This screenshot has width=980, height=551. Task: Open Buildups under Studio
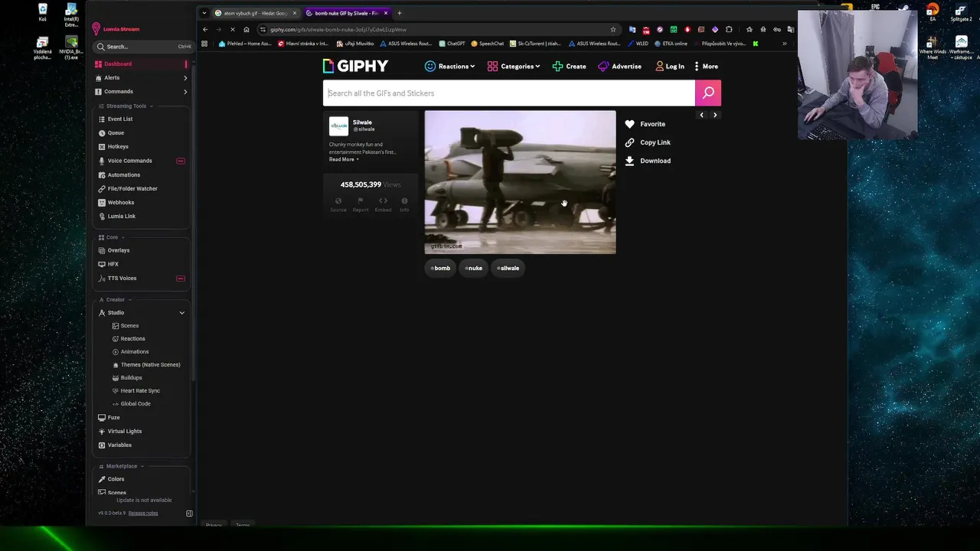tap(131, 378)
